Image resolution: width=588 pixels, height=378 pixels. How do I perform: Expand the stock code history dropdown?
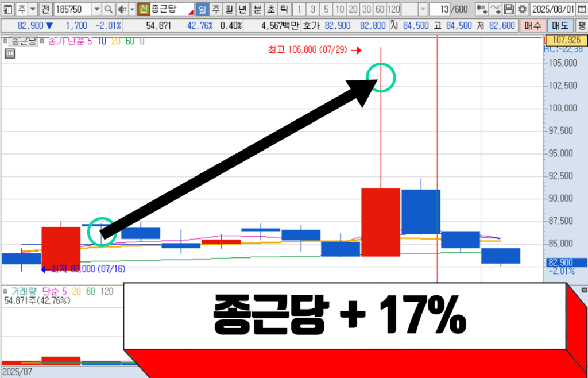click(96, 9)
